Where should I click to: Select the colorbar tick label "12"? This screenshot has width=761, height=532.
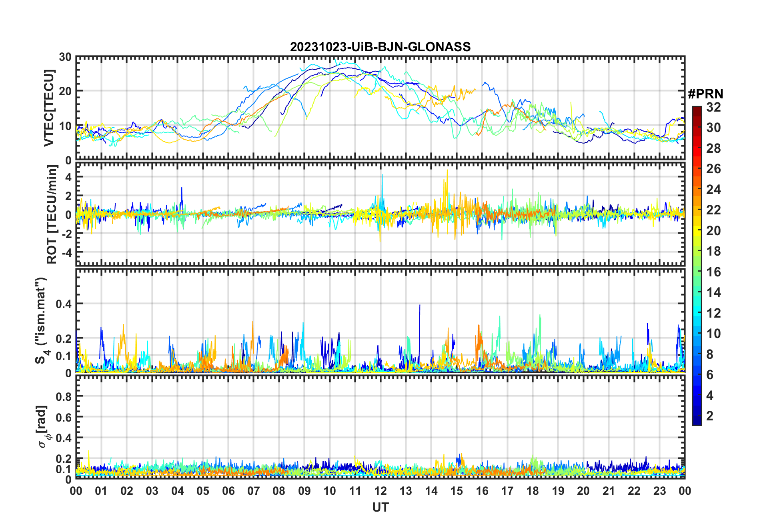click(713, 313)
